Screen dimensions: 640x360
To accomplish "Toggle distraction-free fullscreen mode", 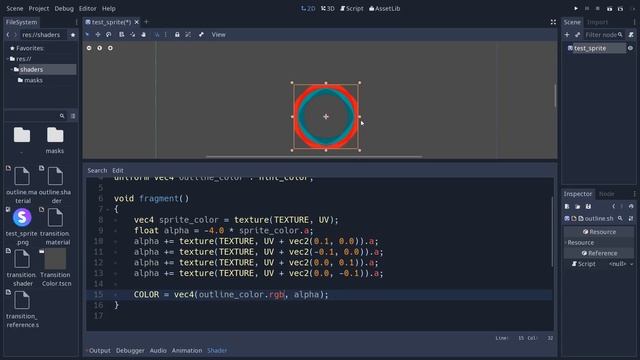I will 553,22.
